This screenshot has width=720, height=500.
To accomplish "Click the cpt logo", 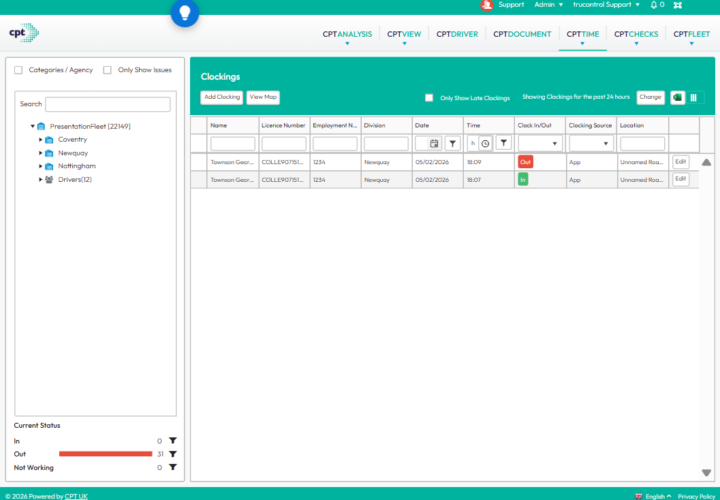I will click(x=24, y=33).
